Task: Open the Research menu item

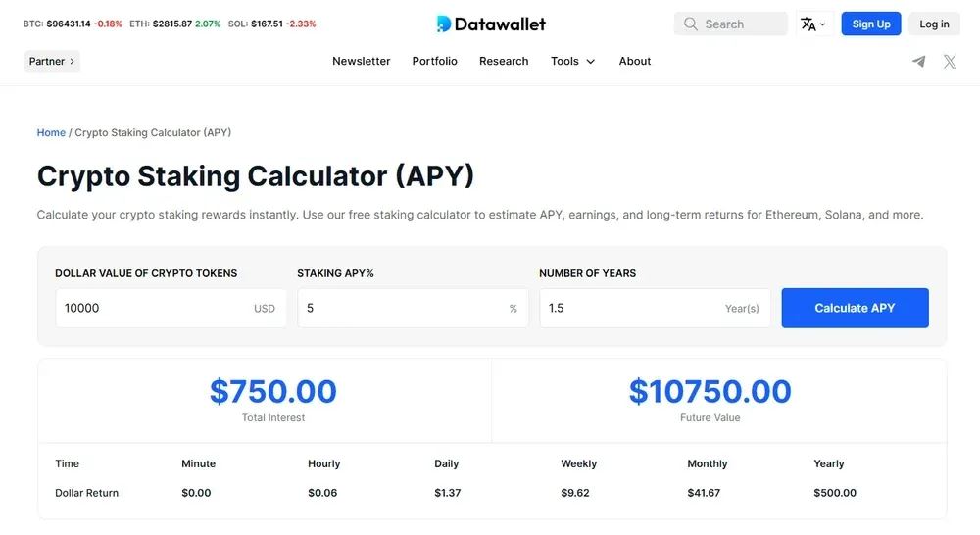Action: [504, 61]
